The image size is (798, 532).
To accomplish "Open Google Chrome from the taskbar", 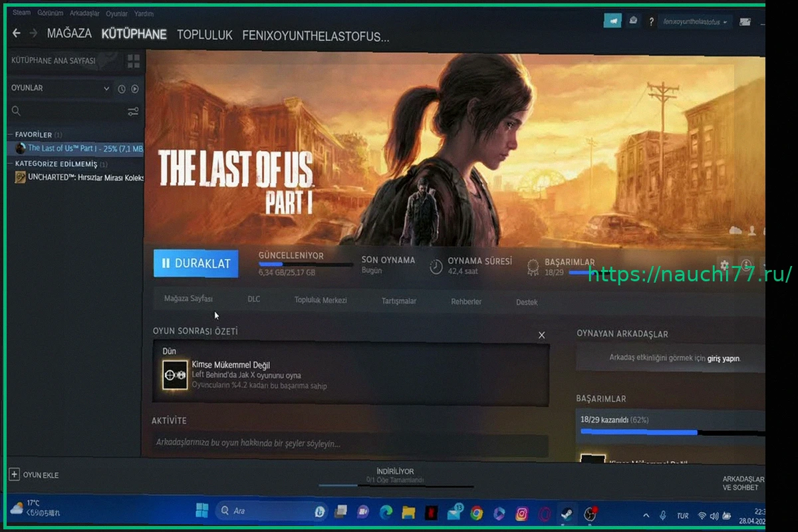I will point(476,513).
